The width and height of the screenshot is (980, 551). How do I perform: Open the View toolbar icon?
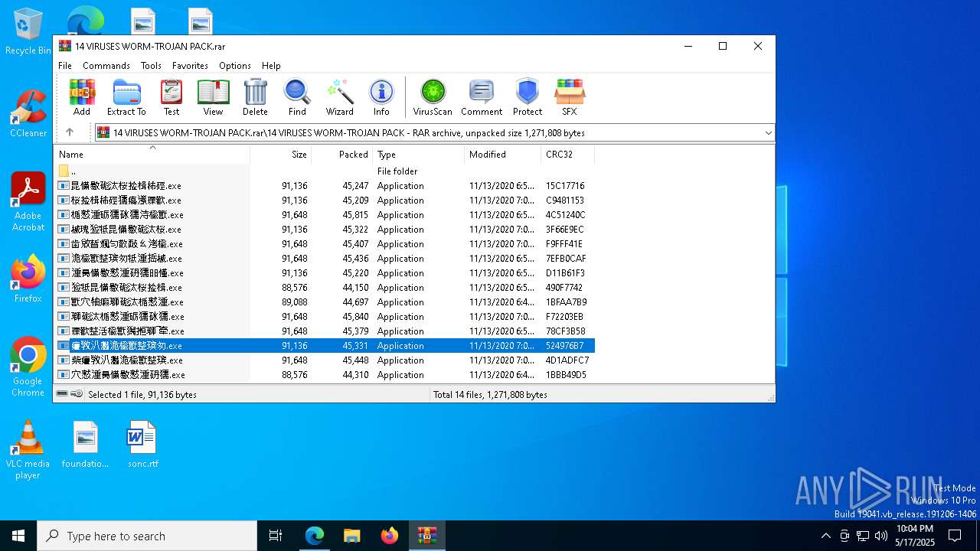coord(213,97)
